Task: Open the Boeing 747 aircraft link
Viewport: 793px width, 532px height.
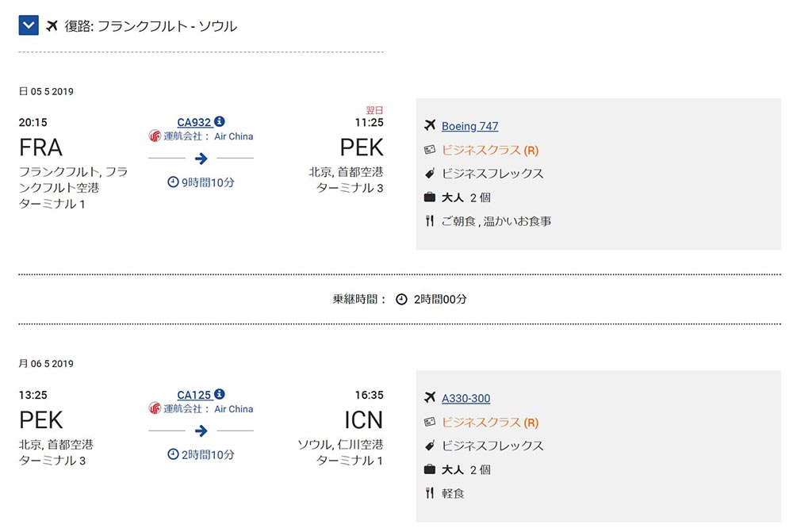Action: point(469,126)
